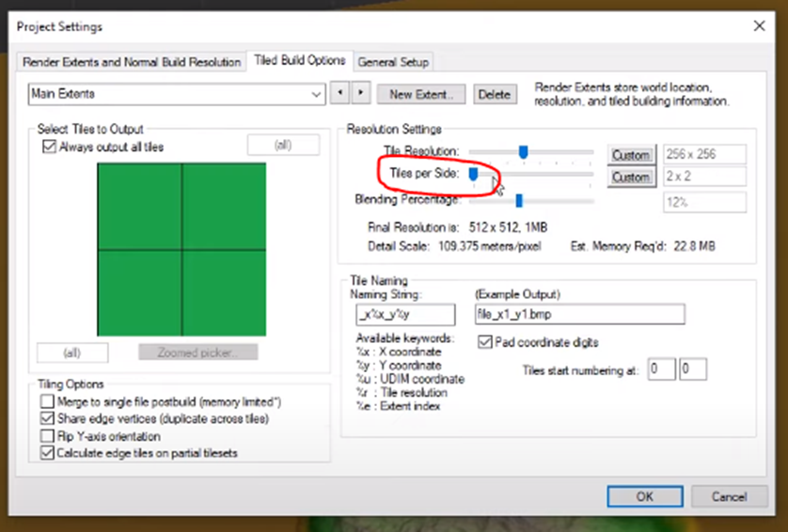
Task: Click the Cancel button
Action: tap(729, 496)
